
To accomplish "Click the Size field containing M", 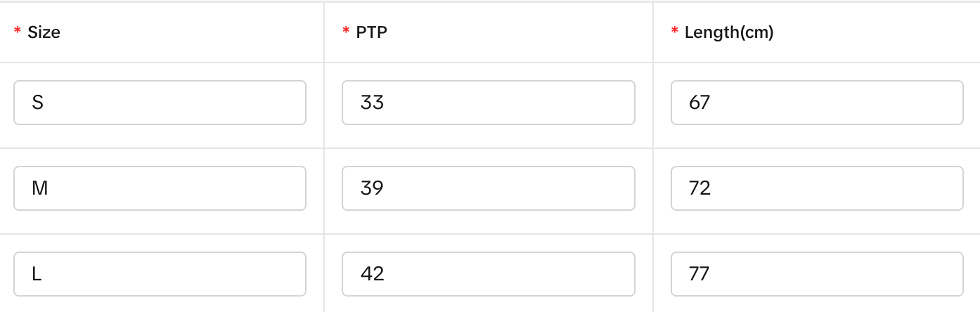I will point(160,188).
